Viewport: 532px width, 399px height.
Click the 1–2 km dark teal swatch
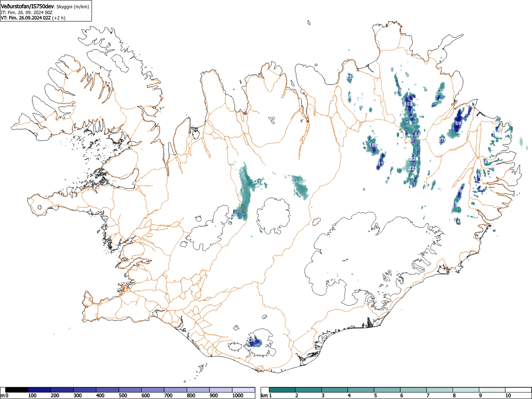282,390
